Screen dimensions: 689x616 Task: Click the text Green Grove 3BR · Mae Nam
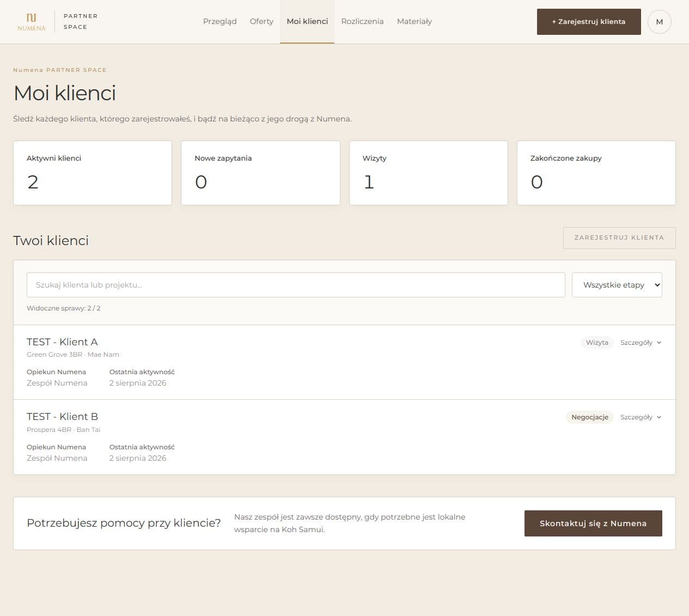73,355
